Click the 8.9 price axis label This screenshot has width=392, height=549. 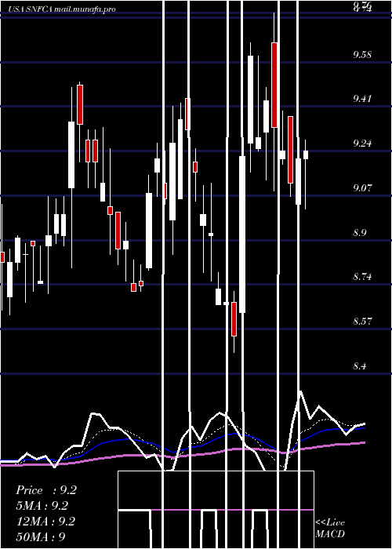click(x=359, y=232)
